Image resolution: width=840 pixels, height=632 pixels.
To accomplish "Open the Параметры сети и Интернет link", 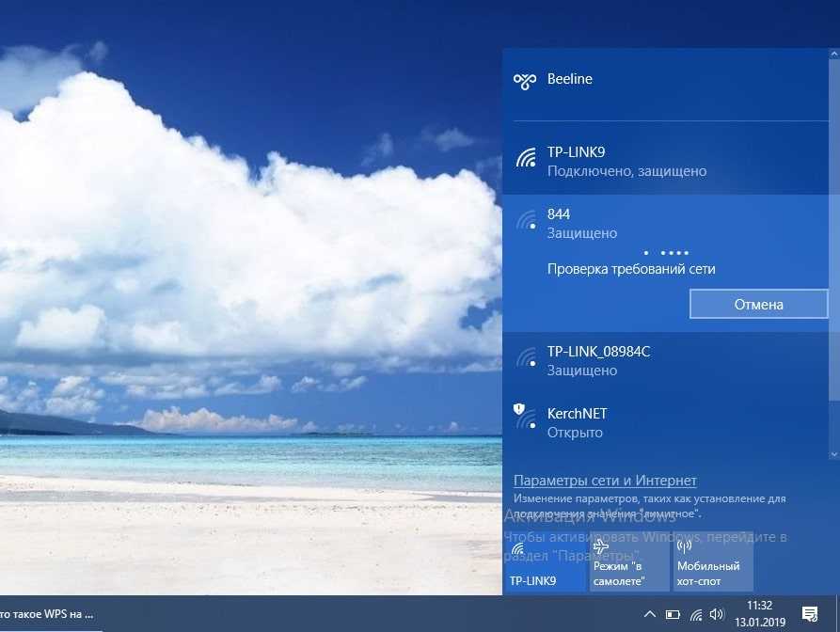I will [605, 481].
